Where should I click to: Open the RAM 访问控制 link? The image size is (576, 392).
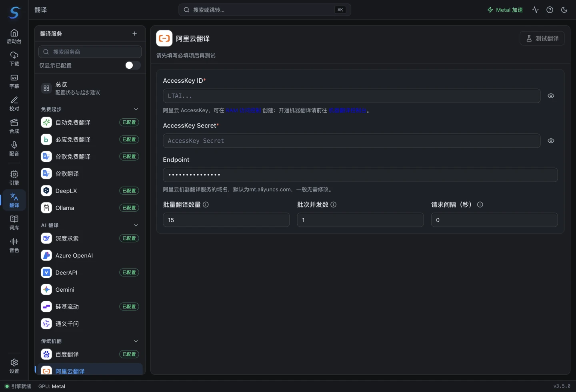[243, 110]
